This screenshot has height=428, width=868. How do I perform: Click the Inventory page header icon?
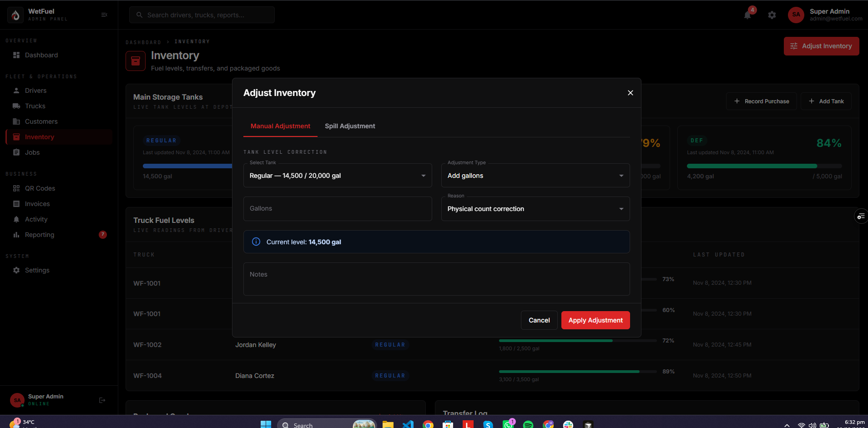click(x=136, y=61)
